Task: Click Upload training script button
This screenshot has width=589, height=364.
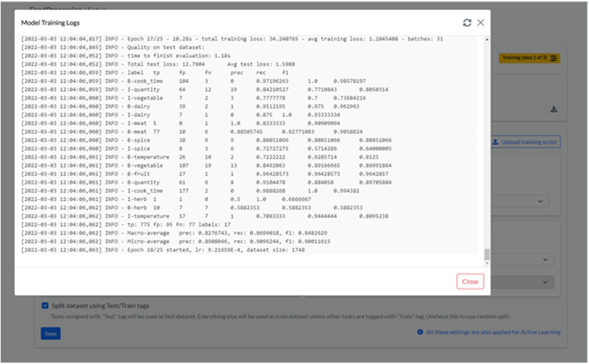Action: pos(526,142)
